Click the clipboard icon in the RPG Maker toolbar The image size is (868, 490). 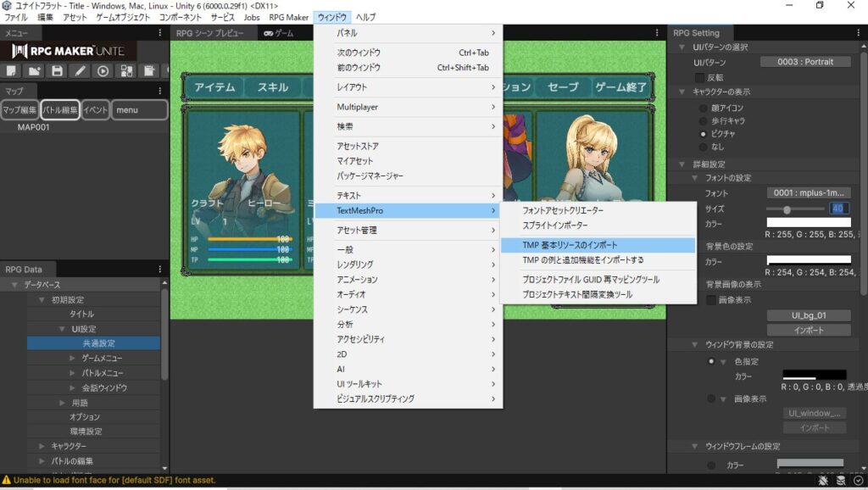149,71
